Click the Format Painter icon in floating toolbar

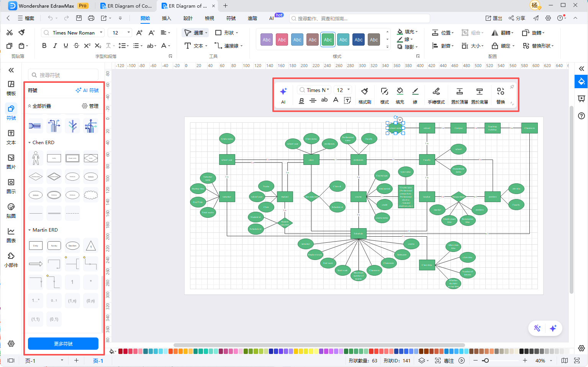point(364,95)
